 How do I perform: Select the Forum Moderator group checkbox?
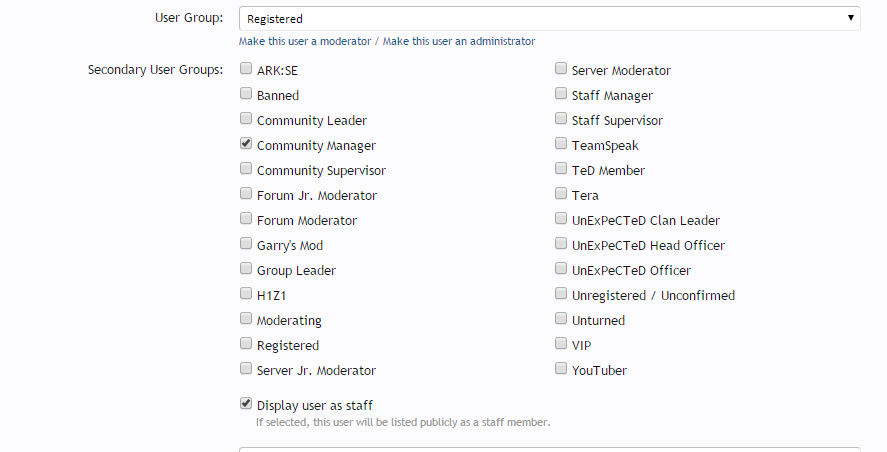[246, 219]
